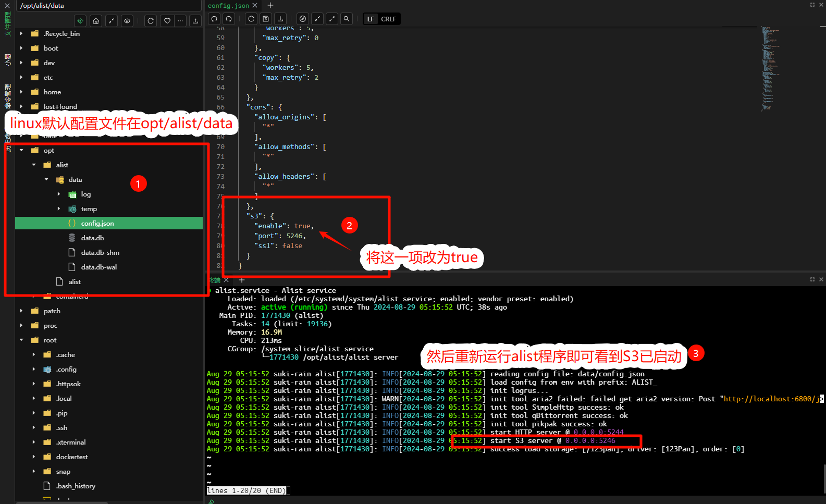Click the heart favorites icon
Viewport: 826px width, 504px height.
(167, 21)
